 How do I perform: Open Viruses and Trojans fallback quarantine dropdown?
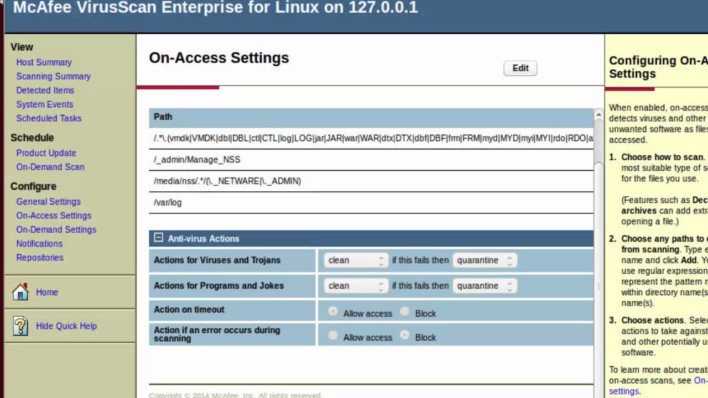(x=484, y=260)
